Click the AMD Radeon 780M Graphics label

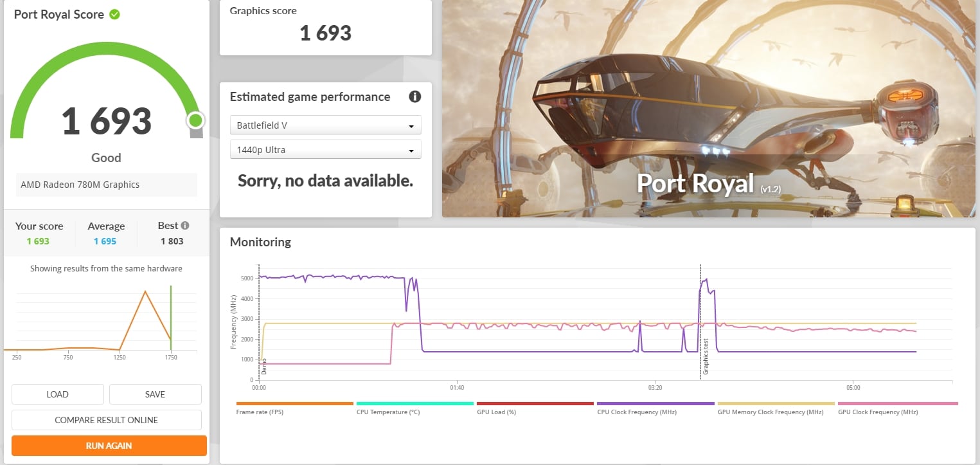(80, 185)
